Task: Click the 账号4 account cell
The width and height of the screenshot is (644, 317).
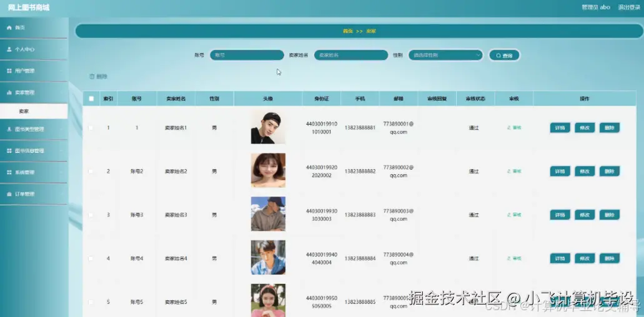Action: (x=137, y=258)
